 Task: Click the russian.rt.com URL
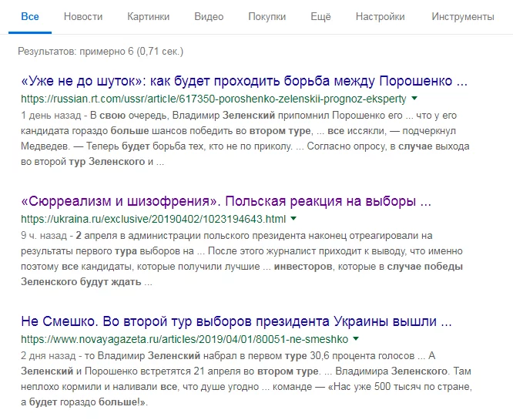(x=213, y=99)
